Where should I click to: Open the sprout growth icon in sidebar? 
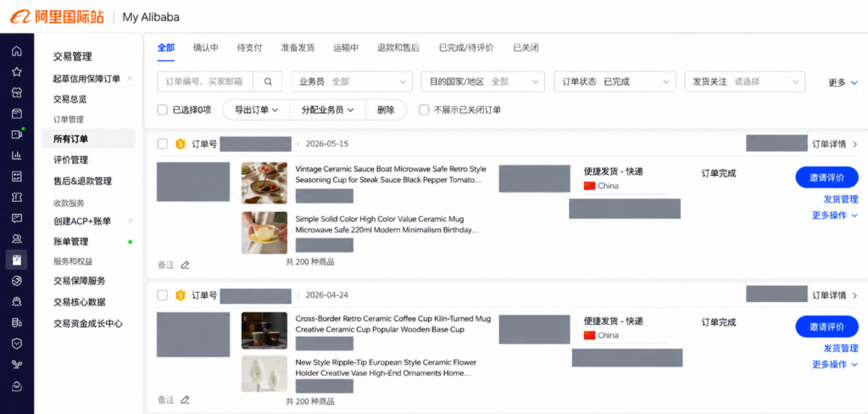17,364
